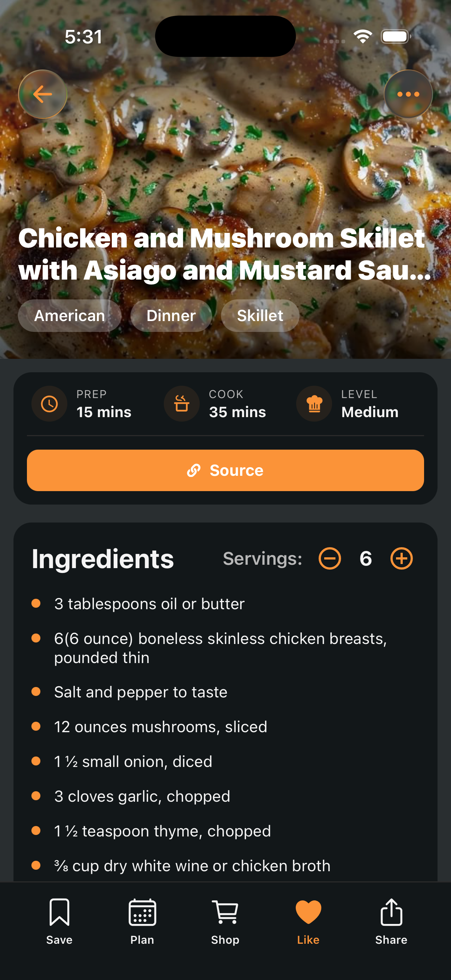Tap the cook time pot icon
This screenshot has height=980, width=451.
(x=181, y=404)
